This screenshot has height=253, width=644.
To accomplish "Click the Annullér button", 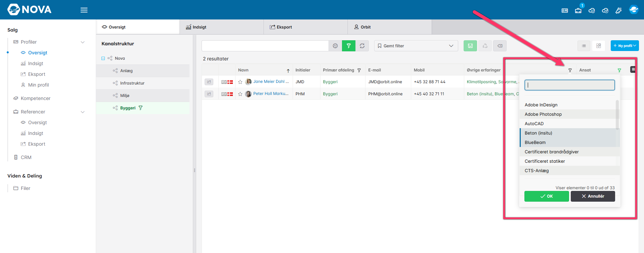I will pos(593,196).
